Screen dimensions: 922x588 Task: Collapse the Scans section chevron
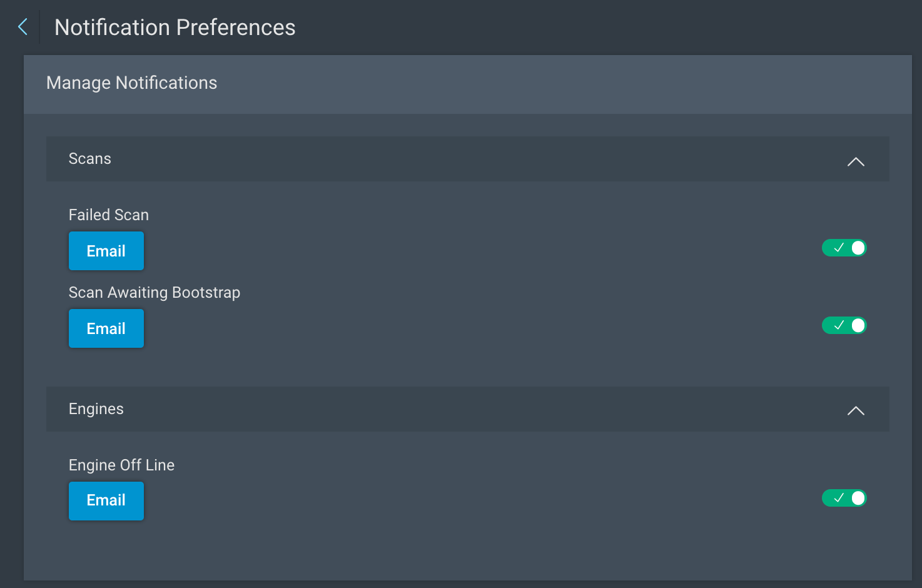tap(856, 161)
